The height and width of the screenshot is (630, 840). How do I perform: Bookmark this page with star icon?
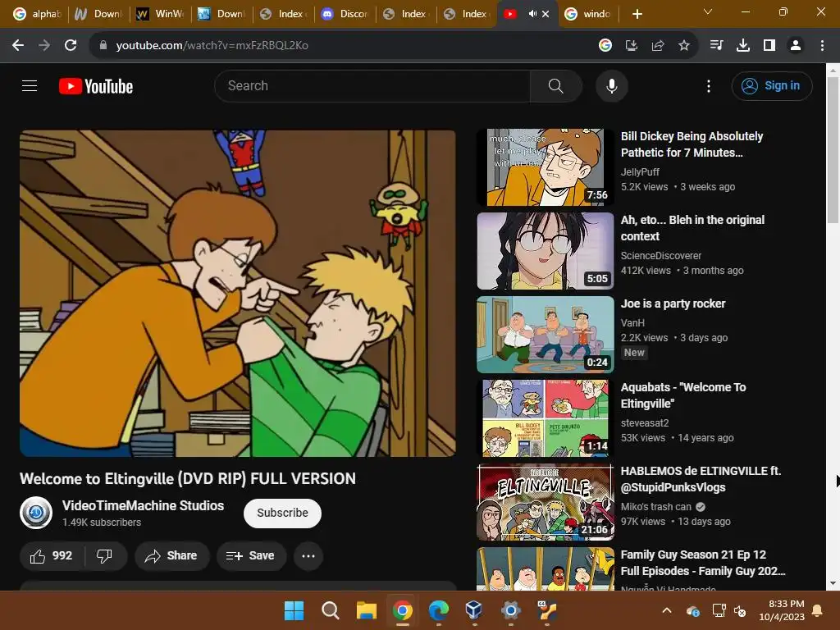pos(684,46)
